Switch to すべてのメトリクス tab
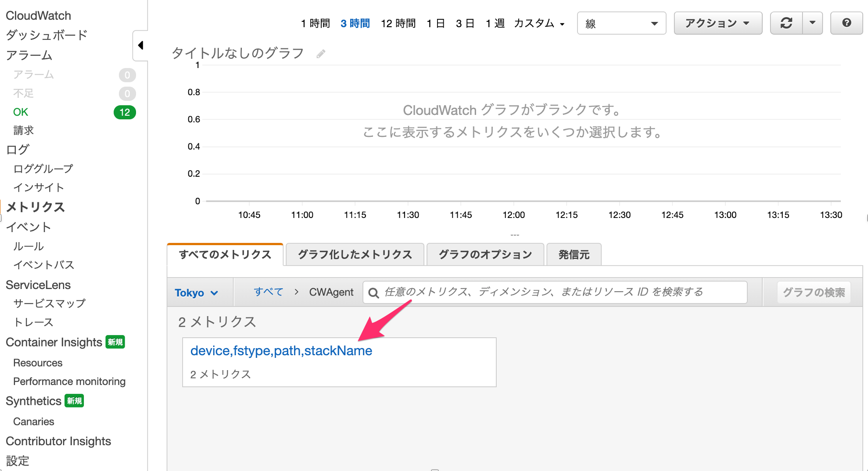The image size is (868, 471). click(225, 254)
